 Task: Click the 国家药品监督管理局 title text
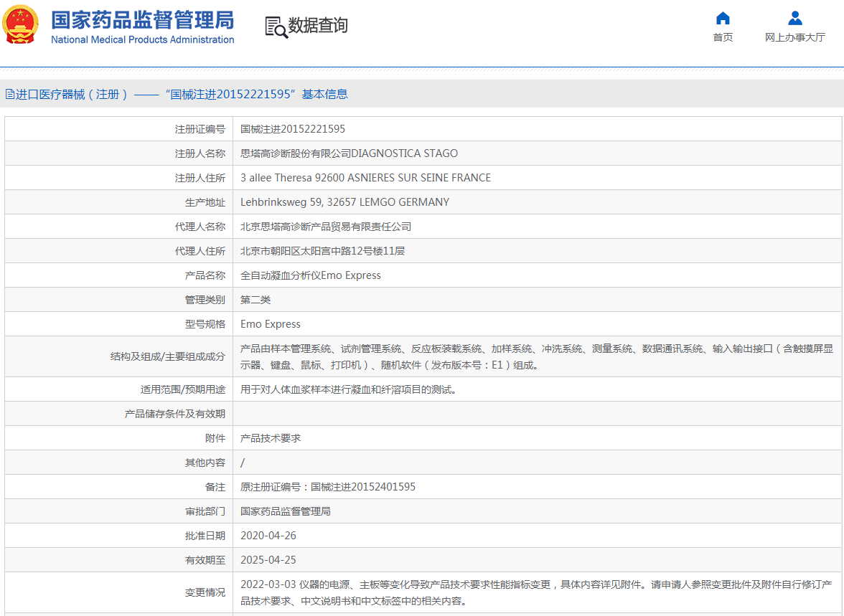tap(142, 19)
